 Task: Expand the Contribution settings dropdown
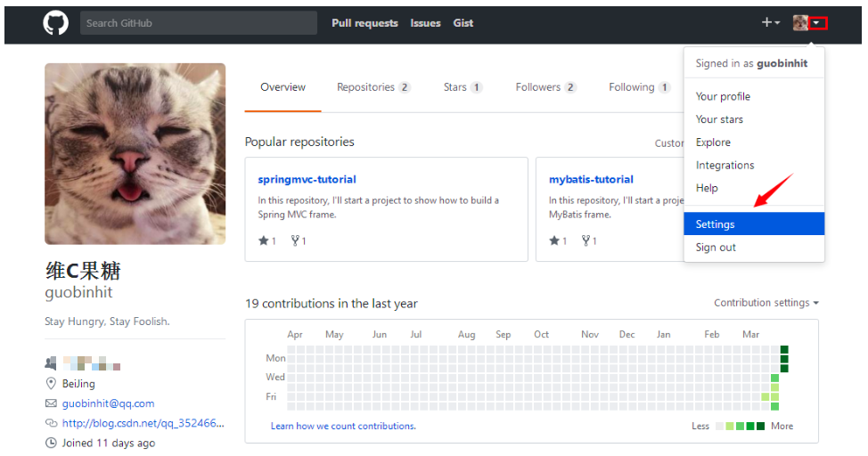pyautogui.click(x=766, y=303)
